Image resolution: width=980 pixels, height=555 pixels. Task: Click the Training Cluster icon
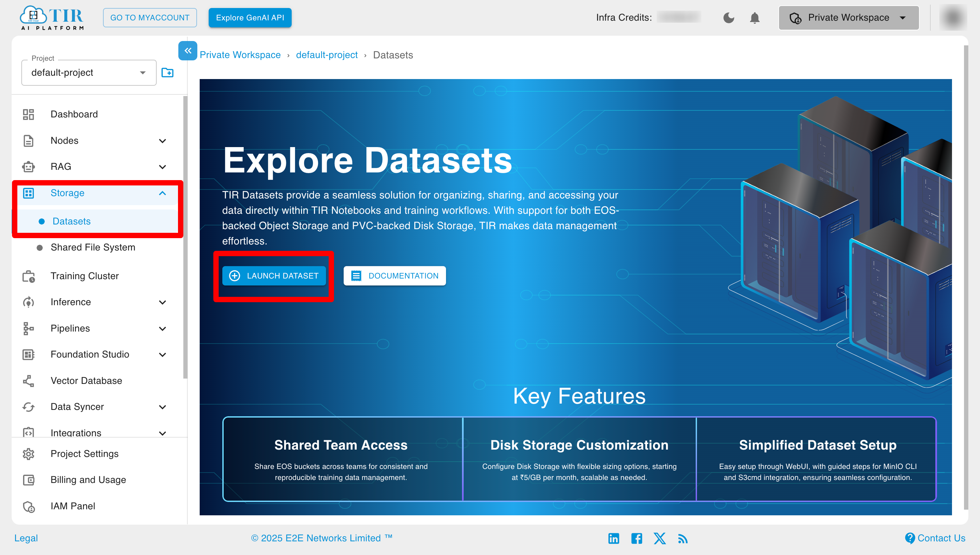point(28,275)
